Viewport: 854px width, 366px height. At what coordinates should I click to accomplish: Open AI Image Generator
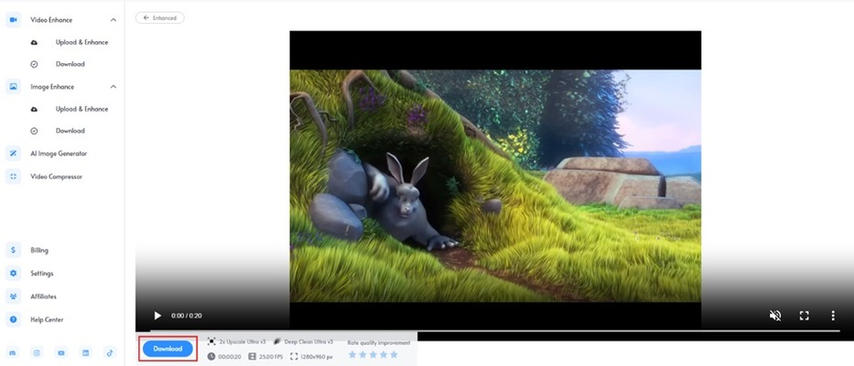[58, 154]
